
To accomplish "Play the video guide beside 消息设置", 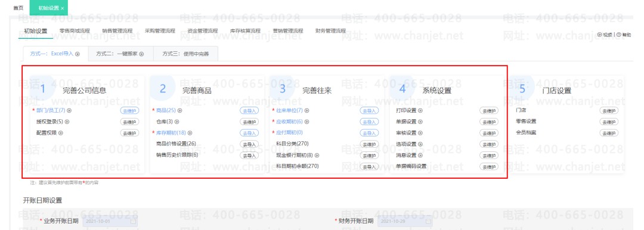I will [420, 156].
